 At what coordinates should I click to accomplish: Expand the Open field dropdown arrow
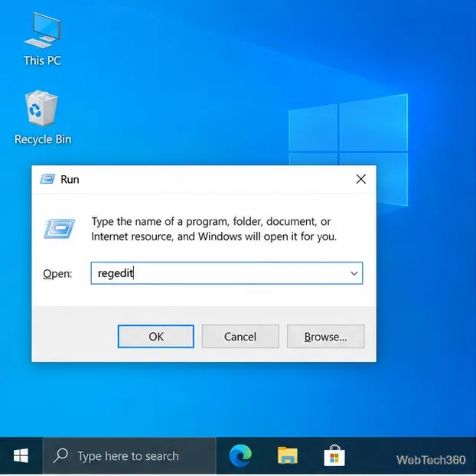pyautogui.click(x=354, y=273)
